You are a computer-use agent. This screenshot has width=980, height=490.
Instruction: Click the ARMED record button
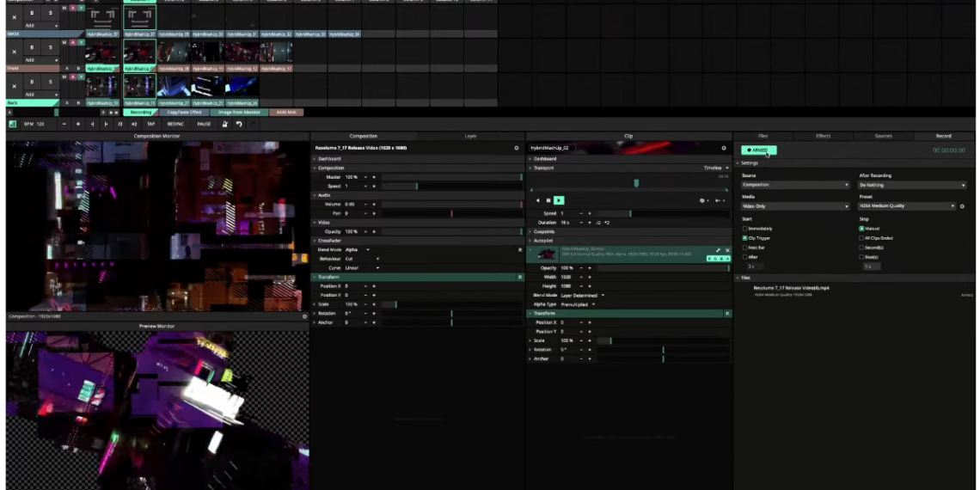click(x=758, y=150)
